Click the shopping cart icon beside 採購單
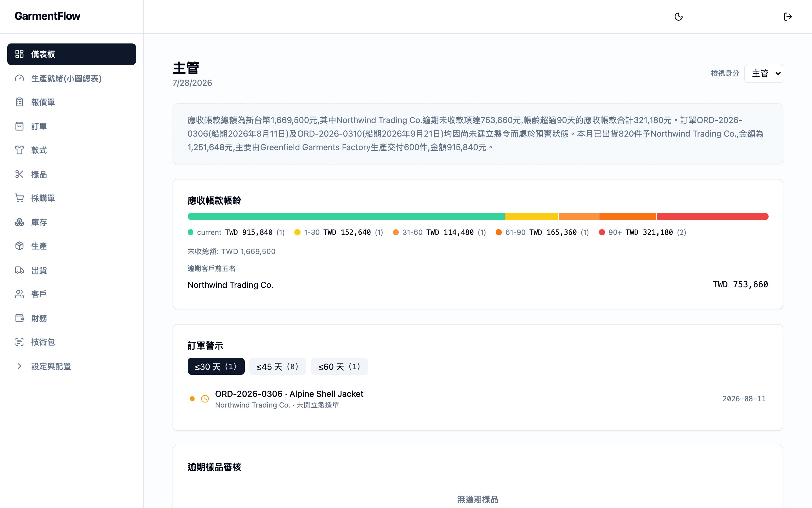This screenshot has width=812, height=508. point(19,198)
